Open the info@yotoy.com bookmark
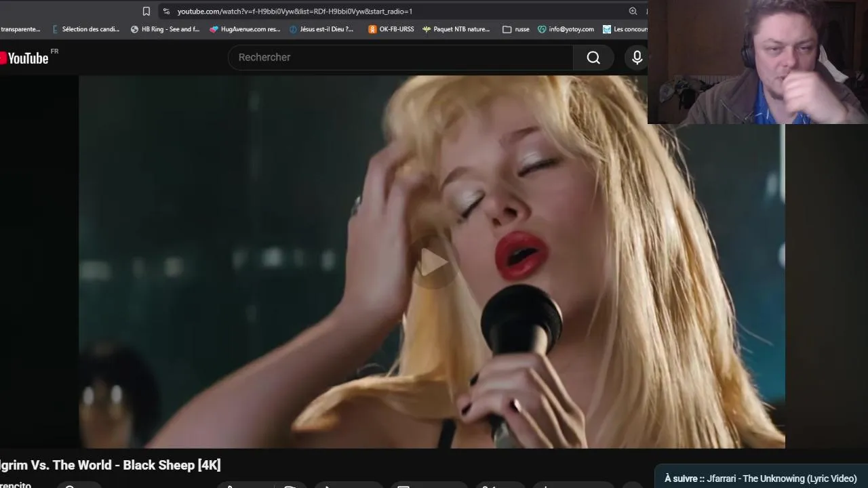This screenshot has width=868, height=488. pos(566,29)
